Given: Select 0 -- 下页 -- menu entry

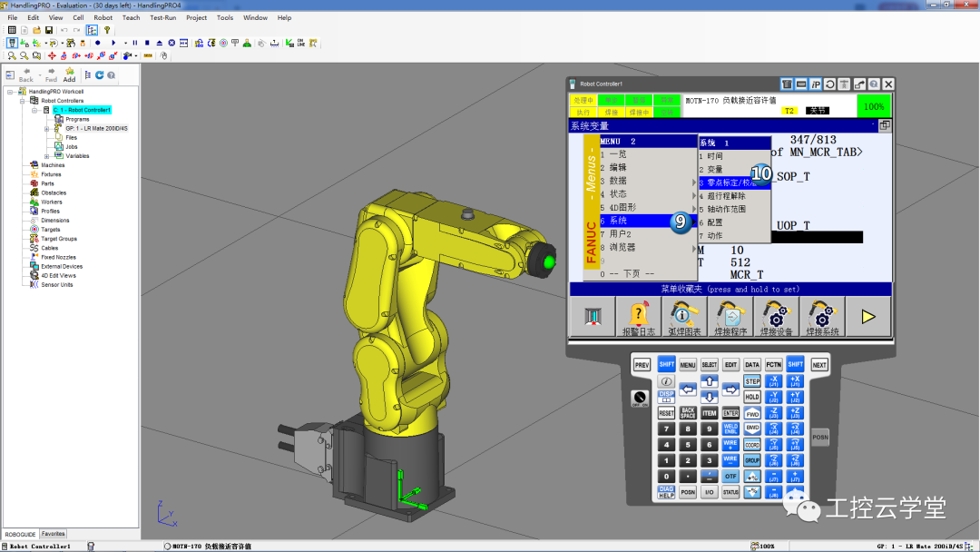Looking at the screenshot, I should coord(648,274).
